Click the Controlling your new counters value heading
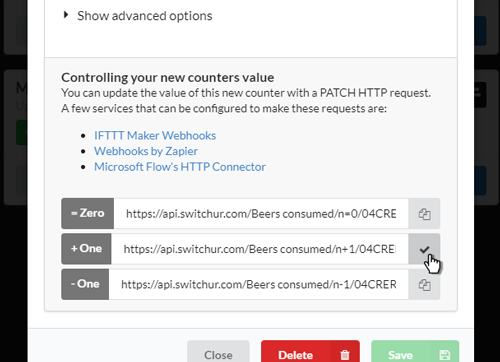500x362 pixels. click(168, 77)
